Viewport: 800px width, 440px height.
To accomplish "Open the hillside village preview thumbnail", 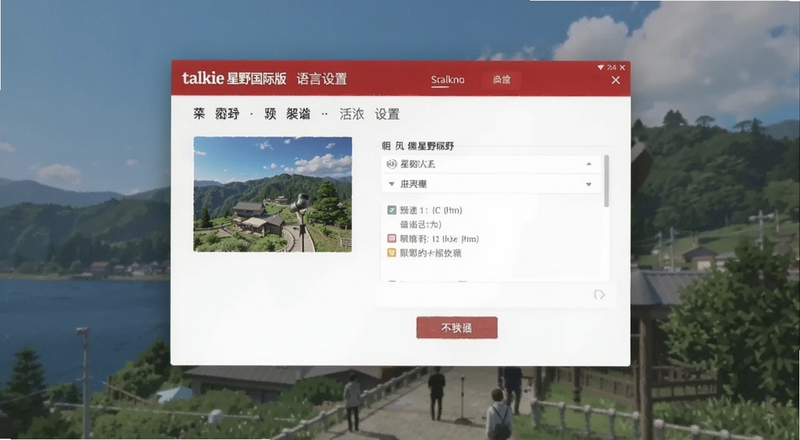I will [272, 194].
